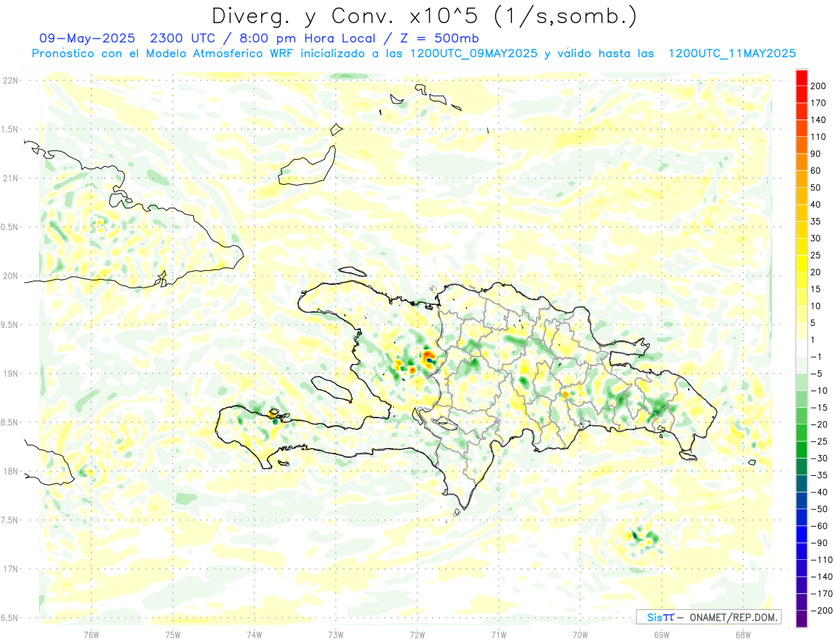Click the '18N' latitude label

coord(10,471)
